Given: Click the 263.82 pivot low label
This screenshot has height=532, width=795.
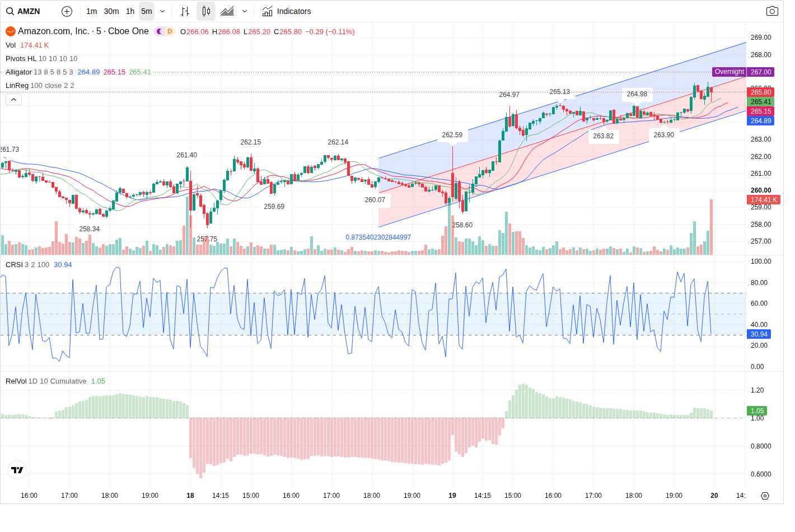Looking at the screenshot, I should pos(604,136).
